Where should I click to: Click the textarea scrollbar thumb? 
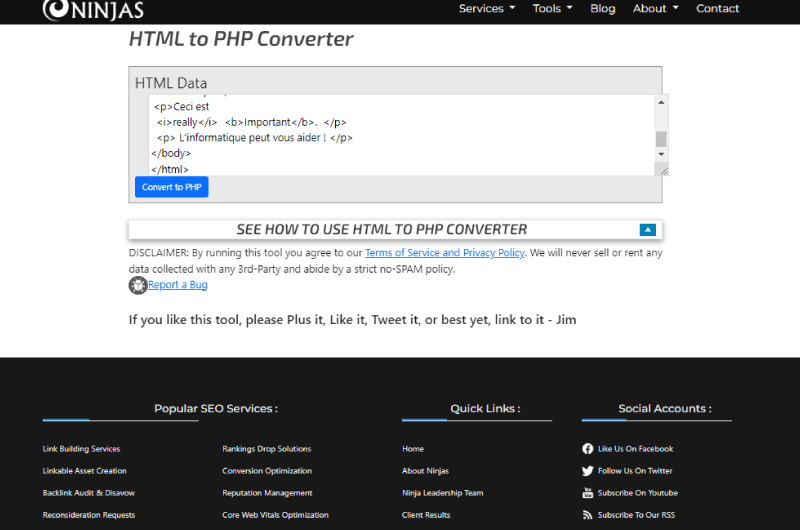click(661, 139)
